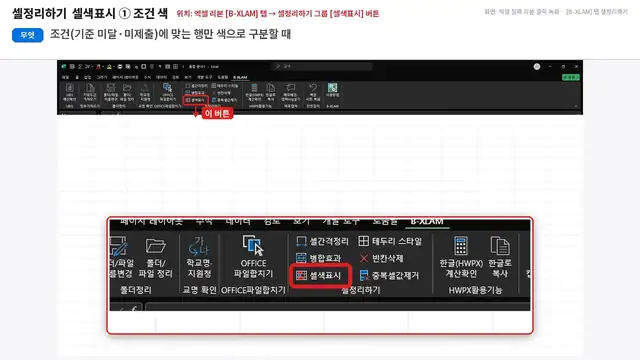Click small 셀간격정리 button in the top Excel ribbon
This screenshot has width=640, height=360.
197,86
